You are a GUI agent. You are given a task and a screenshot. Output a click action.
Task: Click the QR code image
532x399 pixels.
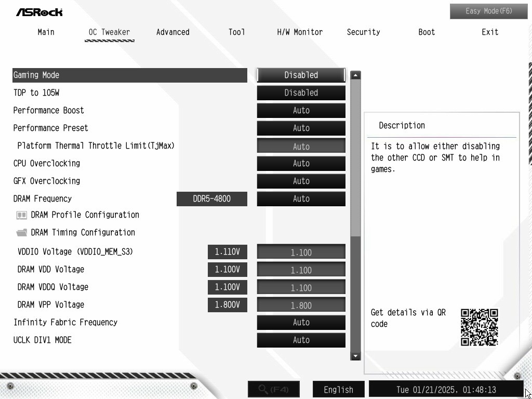pos(479,327)
